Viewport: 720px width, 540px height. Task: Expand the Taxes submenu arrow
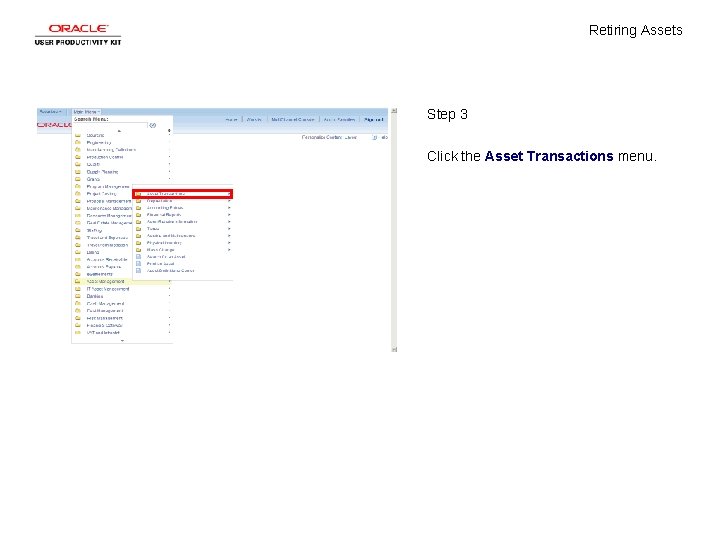click(x=229, y=229)
